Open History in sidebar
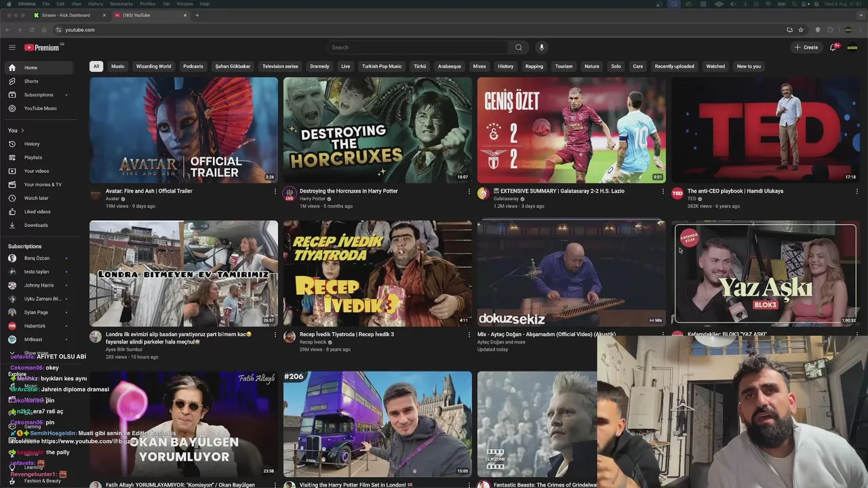 click(x=39, y=144)
